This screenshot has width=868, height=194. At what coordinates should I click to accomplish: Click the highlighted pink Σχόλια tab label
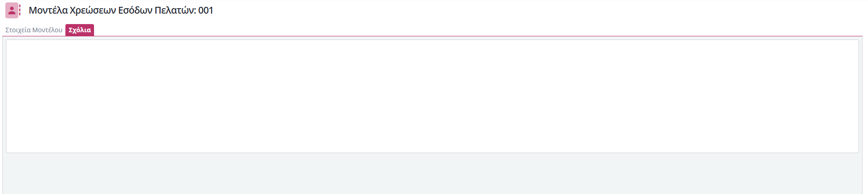pos(79,30)
